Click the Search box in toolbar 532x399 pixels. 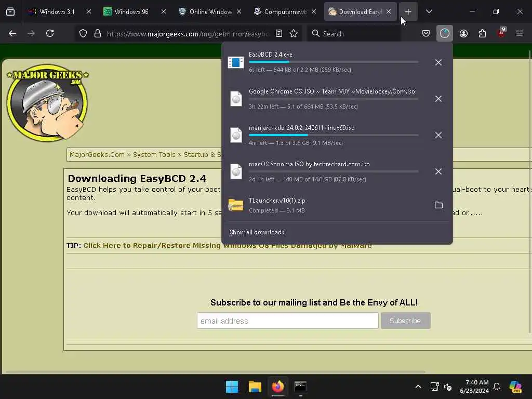pyautogui.click(x=353, y=34)
